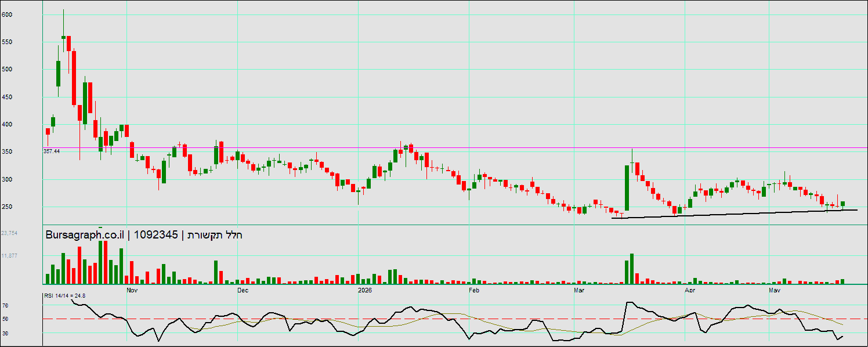Image resolution: width=868 pixels, height=347 pixels.
Task: Click the 11,877 volume axis label
Action: tap(9, 256)
